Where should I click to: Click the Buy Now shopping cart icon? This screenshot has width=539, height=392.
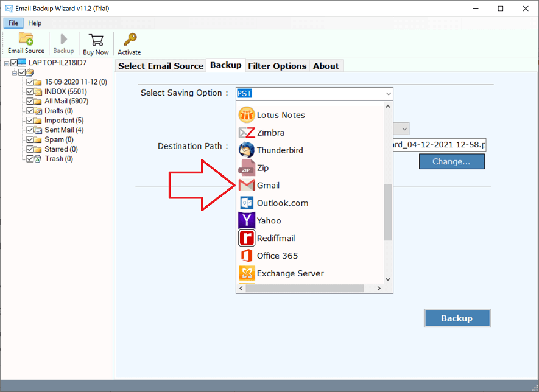point(96,40)
